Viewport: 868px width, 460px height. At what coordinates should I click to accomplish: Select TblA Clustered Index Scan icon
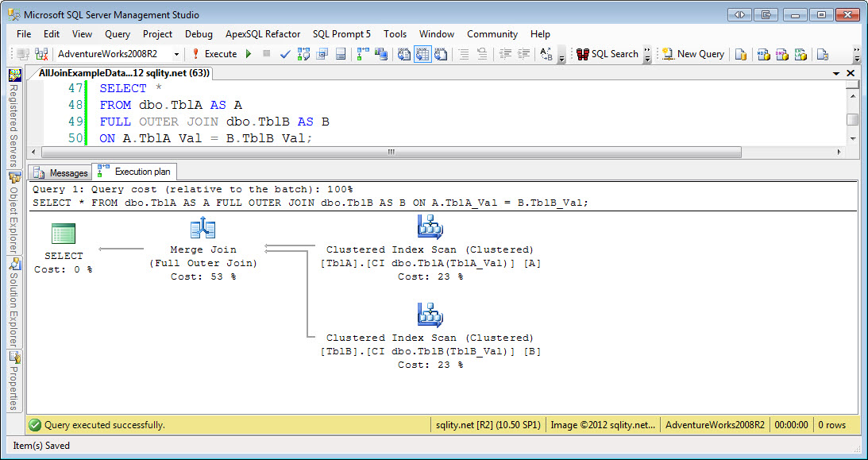click(x=430, y=227)
